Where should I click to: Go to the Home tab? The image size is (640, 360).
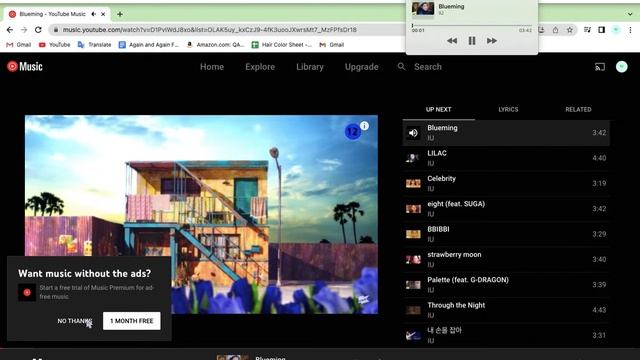(x=212, y=67)
